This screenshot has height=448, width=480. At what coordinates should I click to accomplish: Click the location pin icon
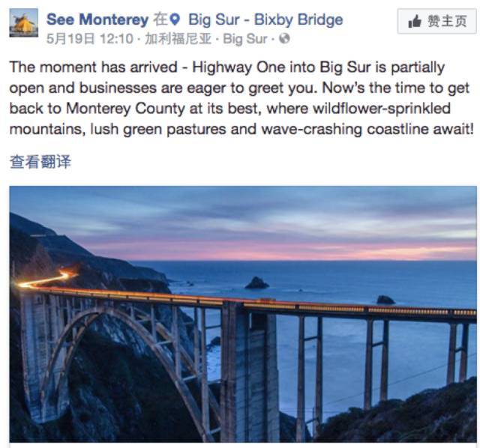[175, 20]
